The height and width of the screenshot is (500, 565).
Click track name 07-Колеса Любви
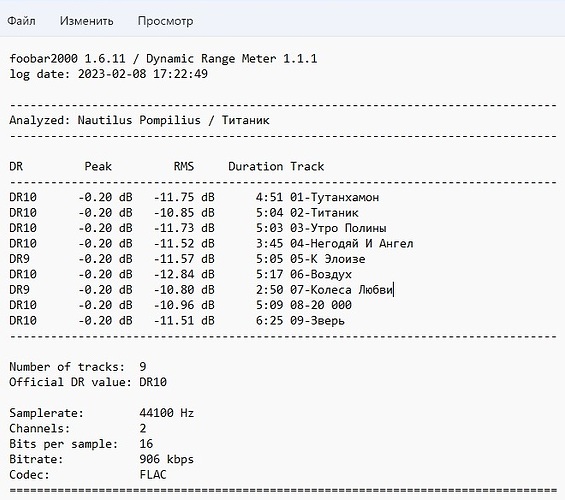pyautogui.click(x=341, y=290)
